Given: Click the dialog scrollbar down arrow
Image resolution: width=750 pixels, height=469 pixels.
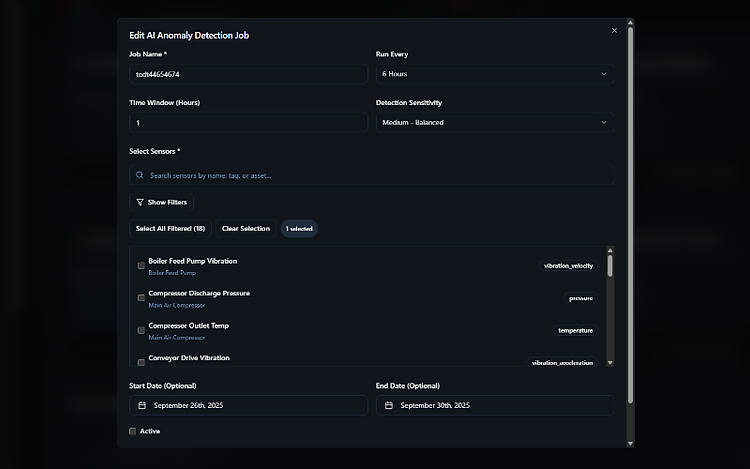Looking at the screenshot, I should pyautogui.click(x=630, y=444).
